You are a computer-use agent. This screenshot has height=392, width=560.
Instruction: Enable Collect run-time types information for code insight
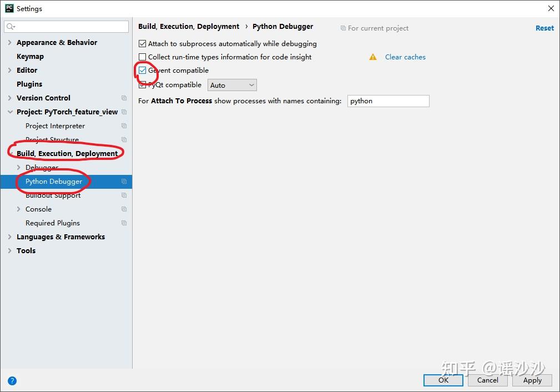pyautogui.click(x=143, y=57)
